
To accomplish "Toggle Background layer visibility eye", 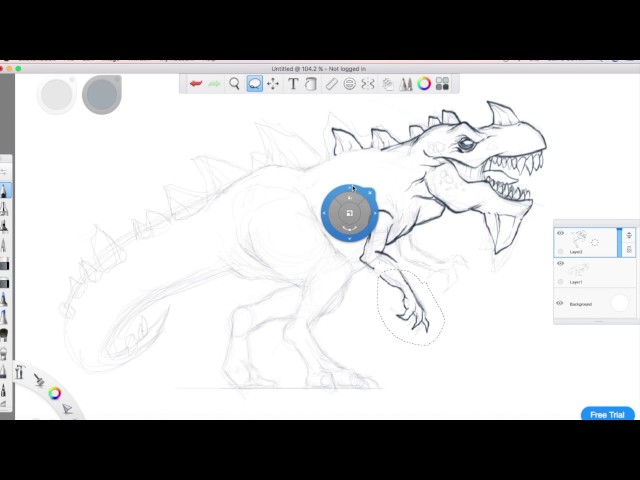I will (x=560, y=303).
